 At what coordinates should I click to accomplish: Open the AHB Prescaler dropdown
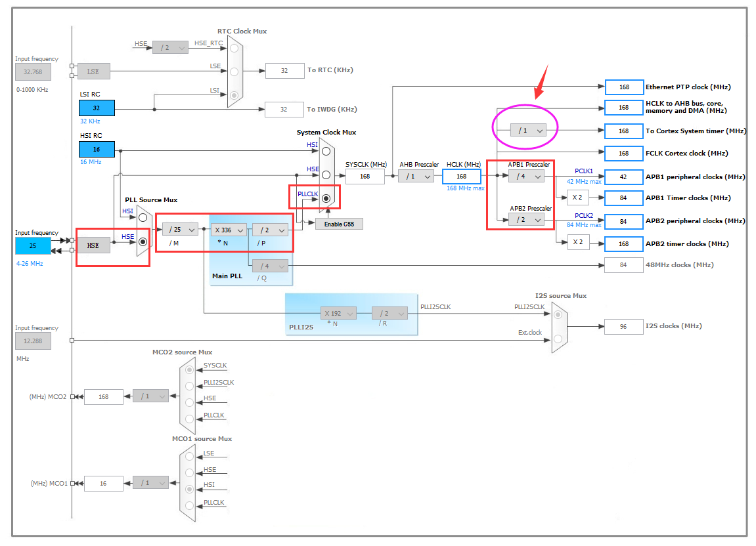[x=415, y=176]
